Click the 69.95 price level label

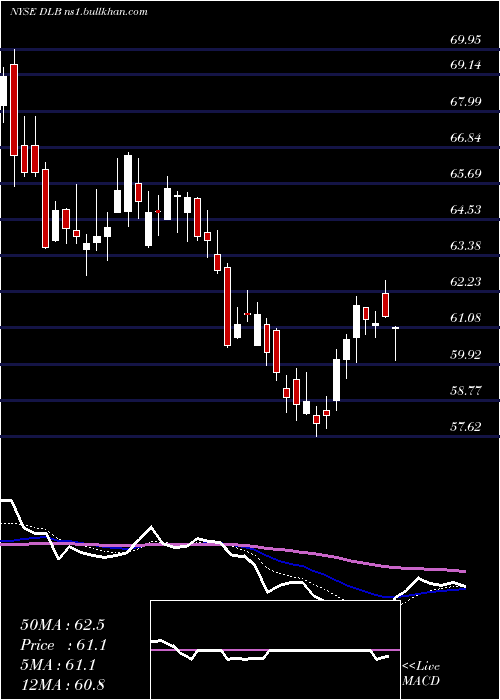coord(466,40)
